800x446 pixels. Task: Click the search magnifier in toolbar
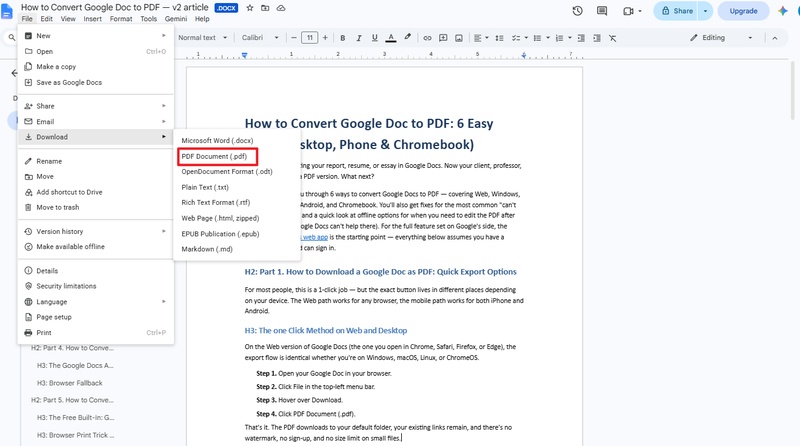11,37
